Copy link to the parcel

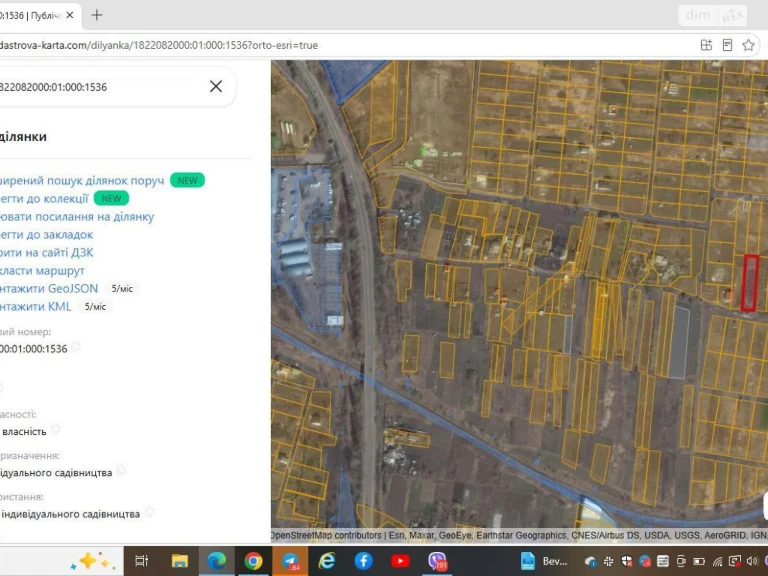pyautogui.click(x=77, y=216)
